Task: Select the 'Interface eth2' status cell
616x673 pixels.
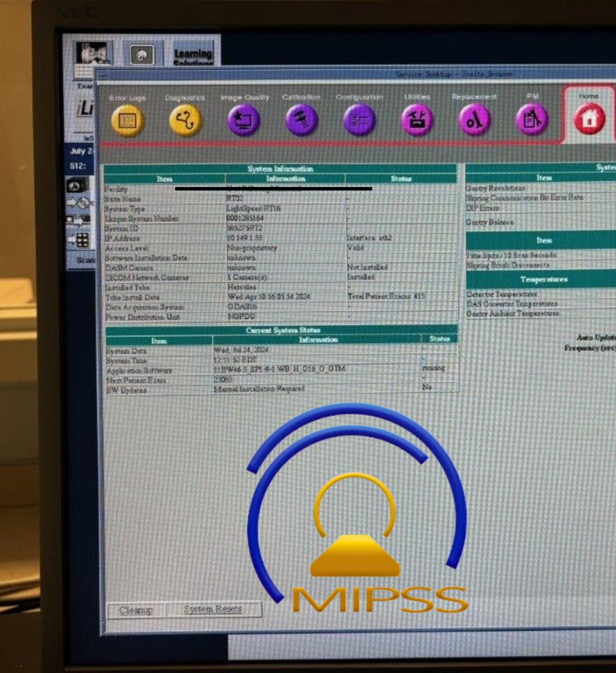Action: [x=369, y=238]
